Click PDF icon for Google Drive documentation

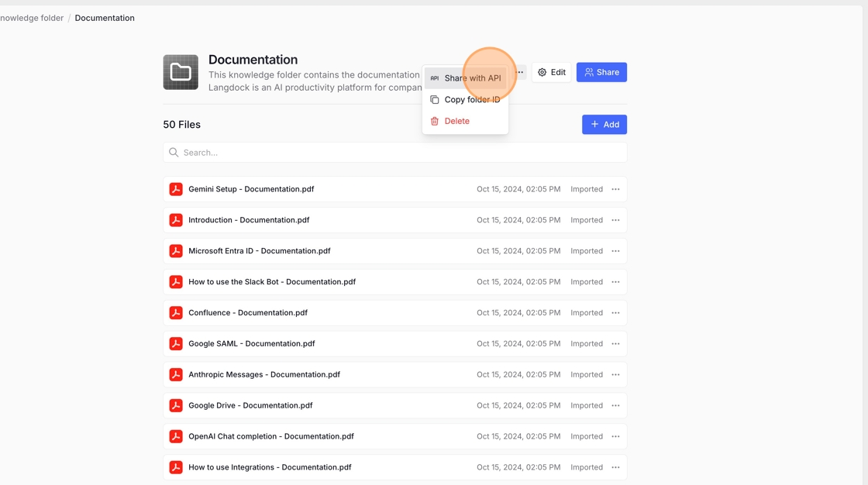176,406
